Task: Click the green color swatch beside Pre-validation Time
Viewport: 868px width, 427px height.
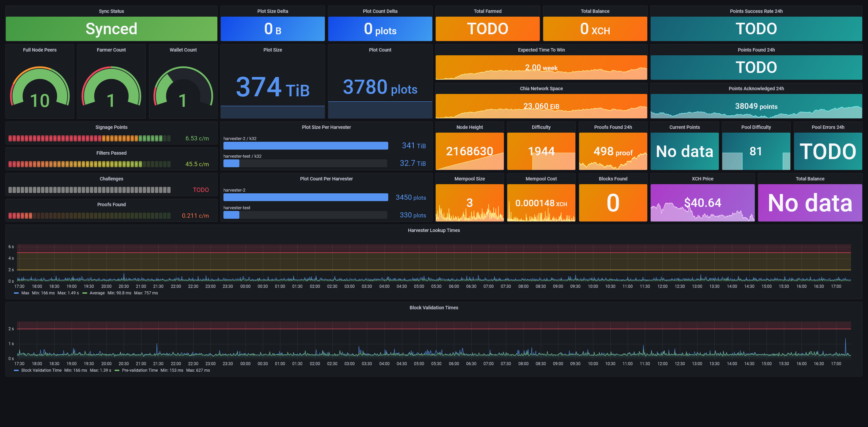Action: click(117, 370)
